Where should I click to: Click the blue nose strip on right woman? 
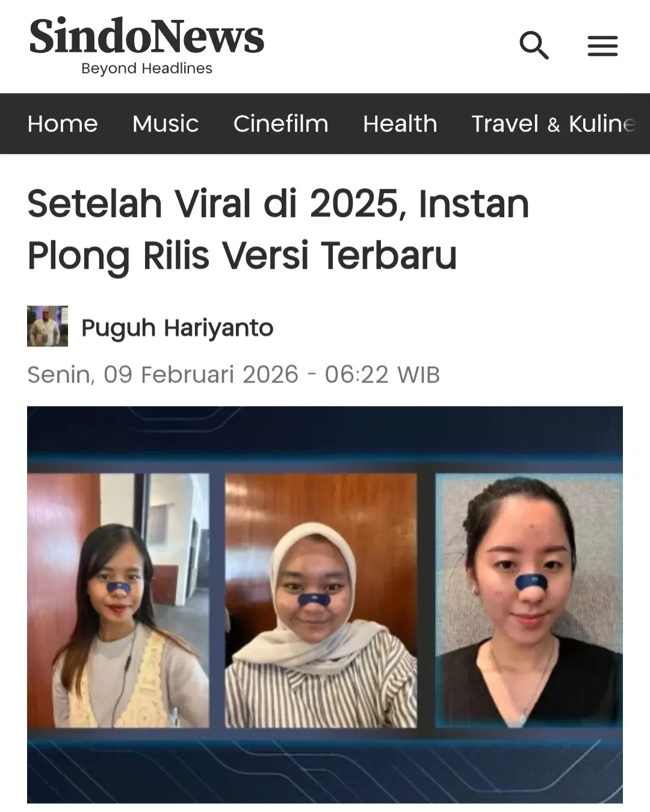coord(531,581)
